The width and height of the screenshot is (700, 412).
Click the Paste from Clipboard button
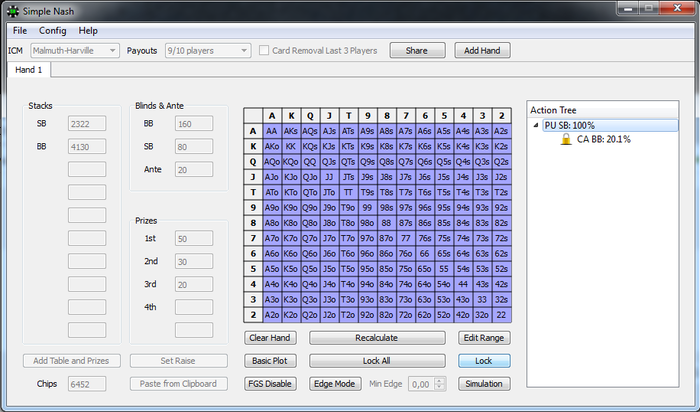tap(179, 384)
